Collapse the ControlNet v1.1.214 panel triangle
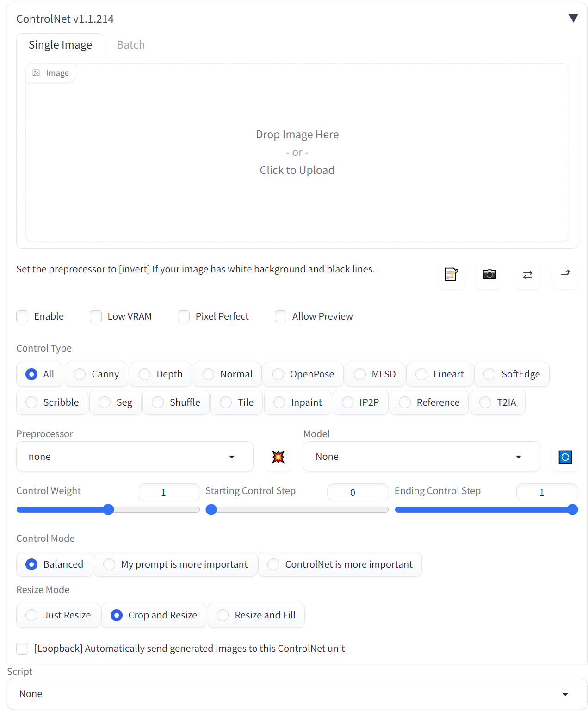 (573, 19)
